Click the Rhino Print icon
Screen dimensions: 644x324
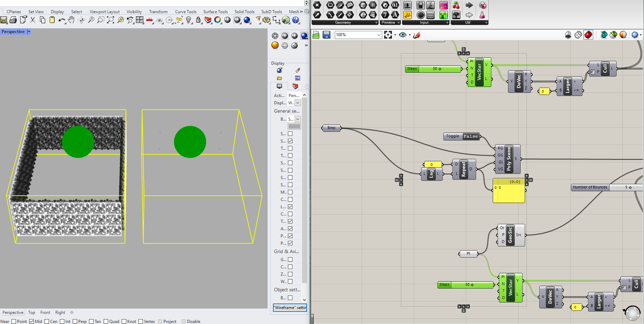tap(13, 20)
